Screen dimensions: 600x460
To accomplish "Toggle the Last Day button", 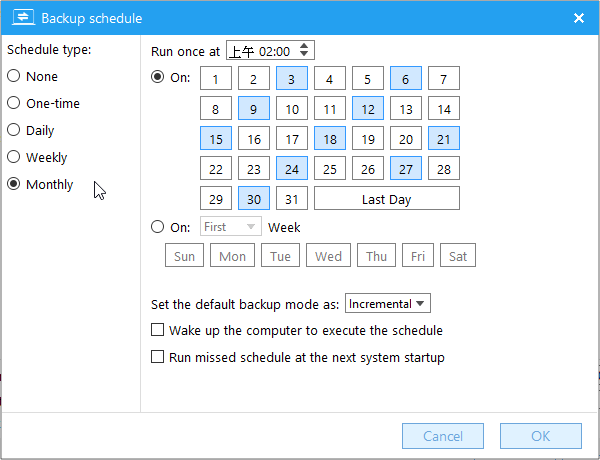I will point(386,198).
